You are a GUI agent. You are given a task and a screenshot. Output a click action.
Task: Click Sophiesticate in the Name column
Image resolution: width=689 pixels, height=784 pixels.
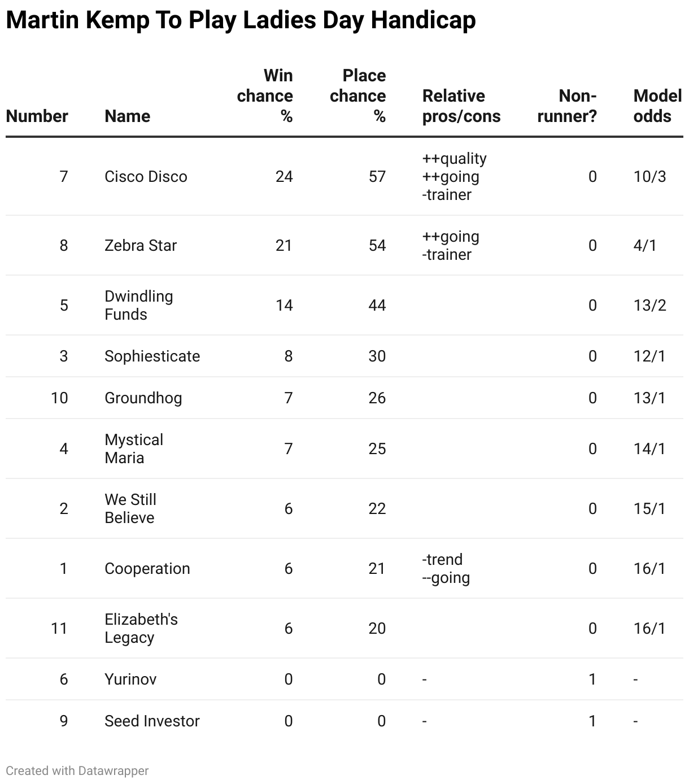pos(152,356)
